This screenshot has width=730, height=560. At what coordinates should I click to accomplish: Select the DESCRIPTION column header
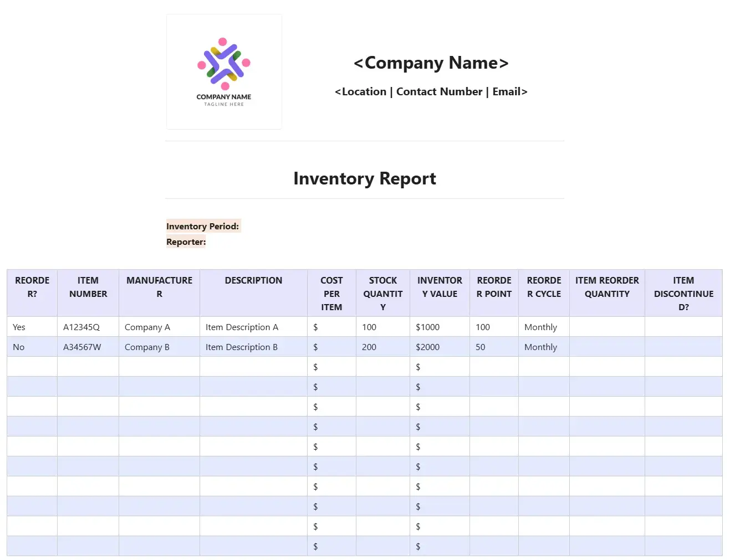tap(253, 281)
